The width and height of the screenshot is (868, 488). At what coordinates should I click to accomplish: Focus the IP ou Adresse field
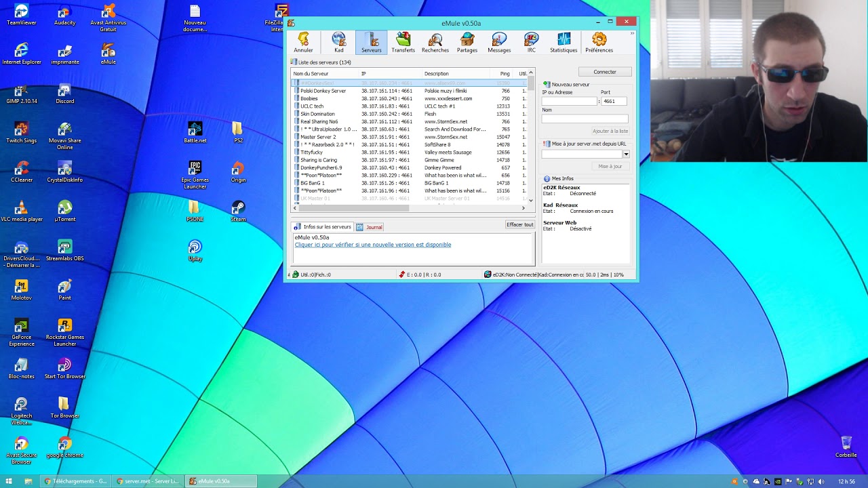pyautogui.click(x=570, y=101)
